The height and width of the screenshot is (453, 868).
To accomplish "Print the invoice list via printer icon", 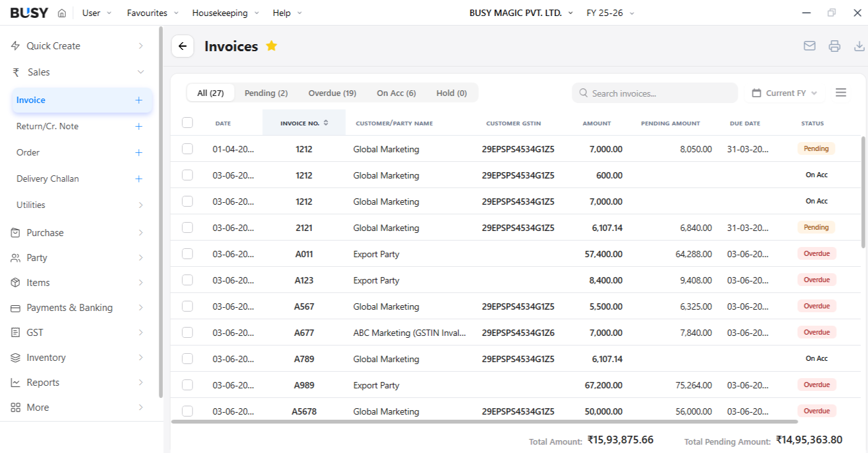I will pyautogui.click(x=834, y=46).
